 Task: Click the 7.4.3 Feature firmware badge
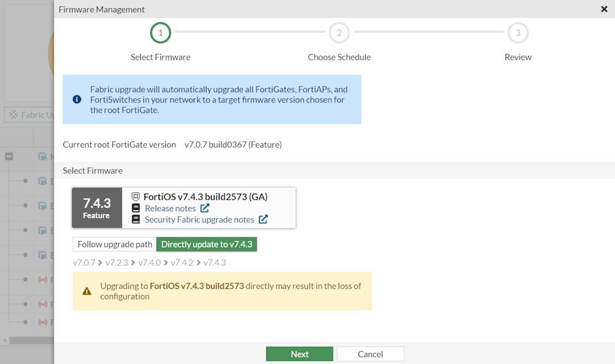pos(97,208)
